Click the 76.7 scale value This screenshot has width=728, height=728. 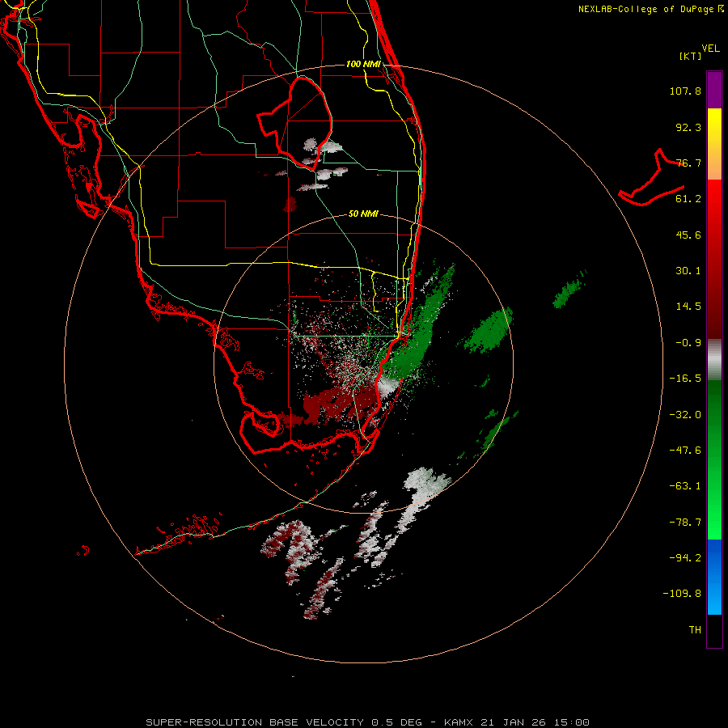pos(688,163)
